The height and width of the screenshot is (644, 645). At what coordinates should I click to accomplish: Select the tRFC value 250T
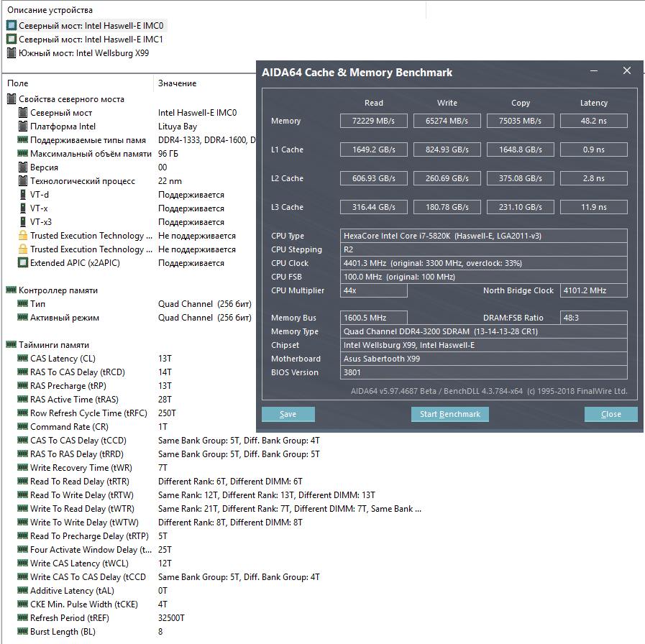167,413
